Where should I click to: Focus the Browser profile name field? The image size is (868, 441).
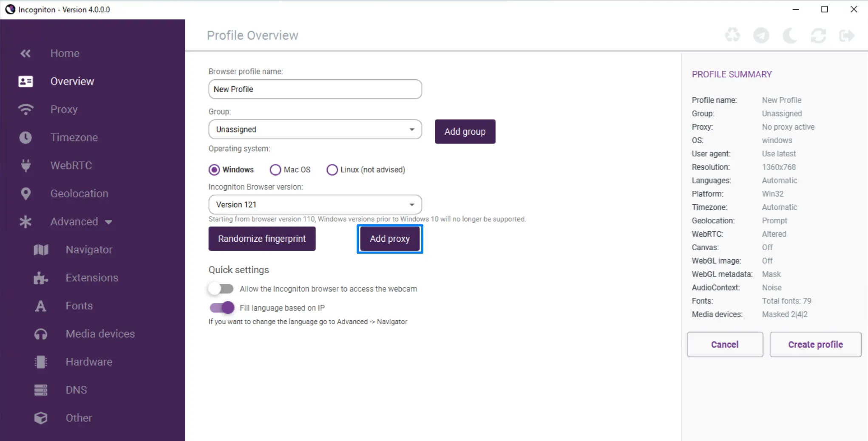[x=315, y=89]
